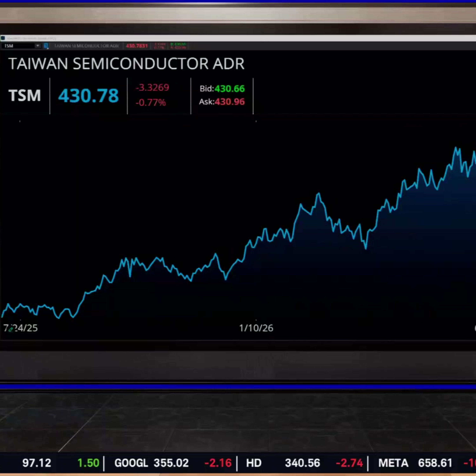Click the 430.78 last price
Screen dimensions: 476x476
point(88,96)
